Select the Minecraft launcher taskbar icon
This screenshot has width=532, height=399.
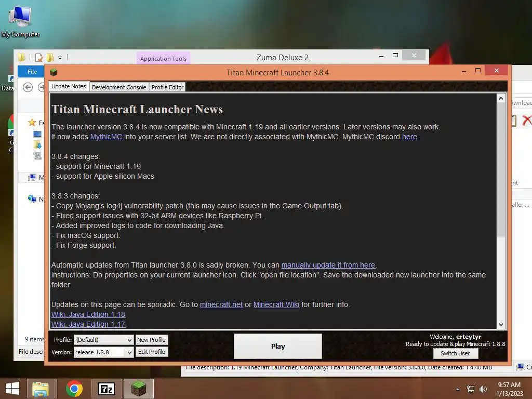pyautogui.click(x=138, y=389)
